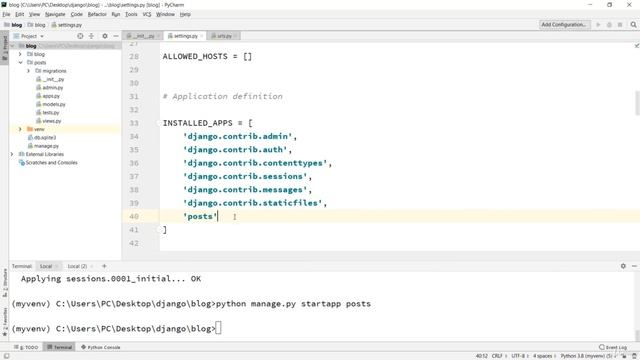
Task: Expand the inner blog folder
Action: [20, 54]
